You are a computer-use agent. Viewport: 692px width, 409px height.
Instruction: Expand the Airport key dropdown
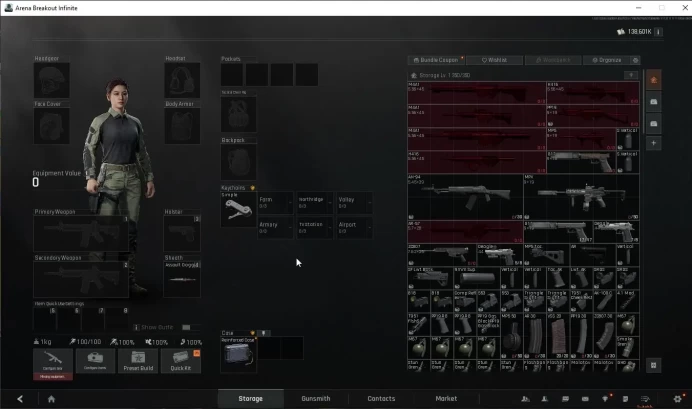coord(369,228)
